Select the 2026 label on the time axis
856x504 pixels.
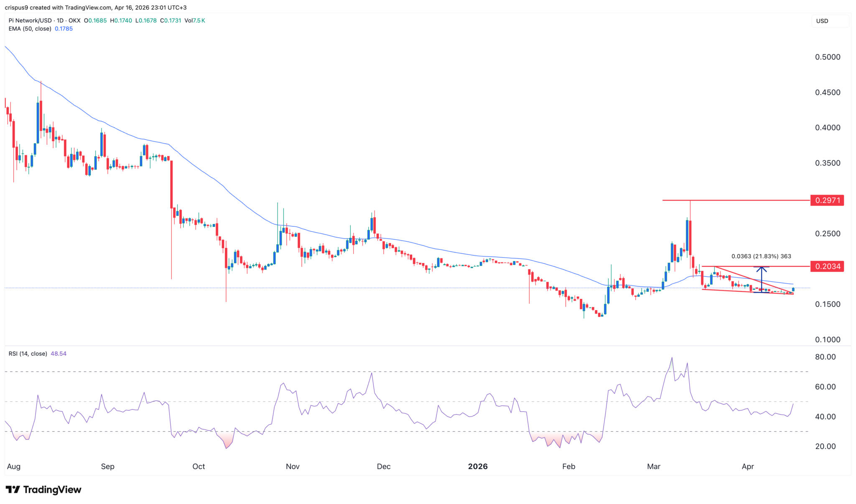coord(478,466)
